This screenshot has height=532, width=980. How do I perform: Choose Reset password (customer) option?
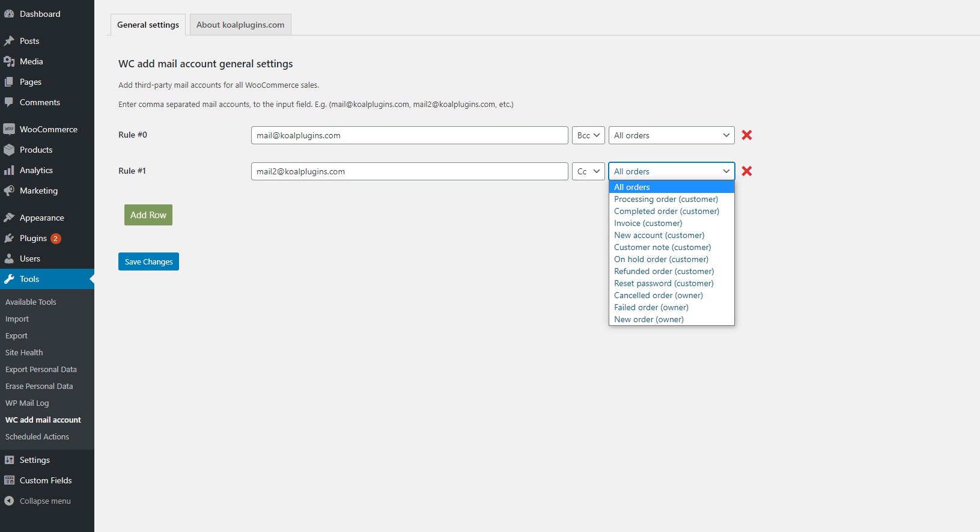(x=672, y=283)
